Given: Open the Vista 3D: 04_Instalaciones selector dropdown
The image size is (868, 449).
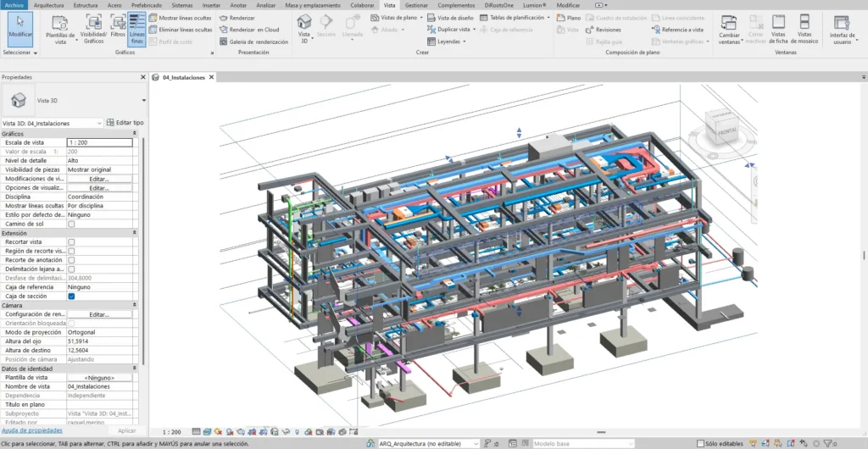Looking at the screenshot, I should (x=99, y=123).
